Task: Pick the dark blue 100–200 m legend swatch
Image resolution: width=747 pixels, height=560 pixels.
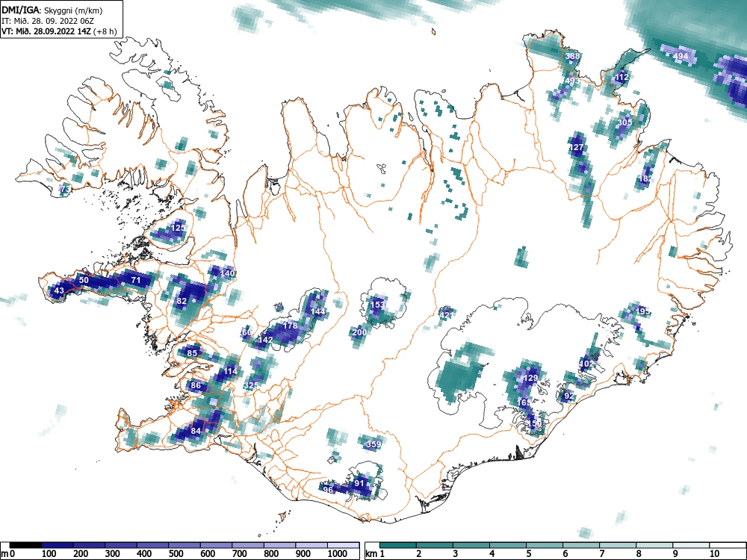Action: tap(58, 545)
